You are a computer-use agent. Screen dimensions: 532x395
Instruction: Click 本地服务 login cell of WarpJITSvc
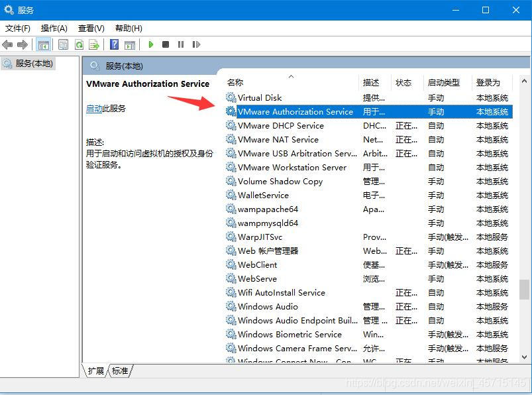click(492, 237)
